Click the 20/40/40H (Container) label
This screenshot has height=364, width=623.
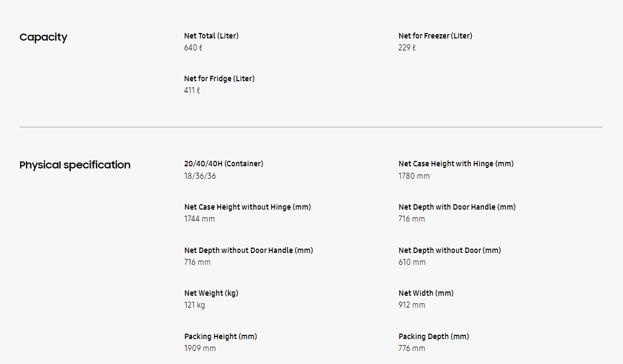(x=223, y=164)
